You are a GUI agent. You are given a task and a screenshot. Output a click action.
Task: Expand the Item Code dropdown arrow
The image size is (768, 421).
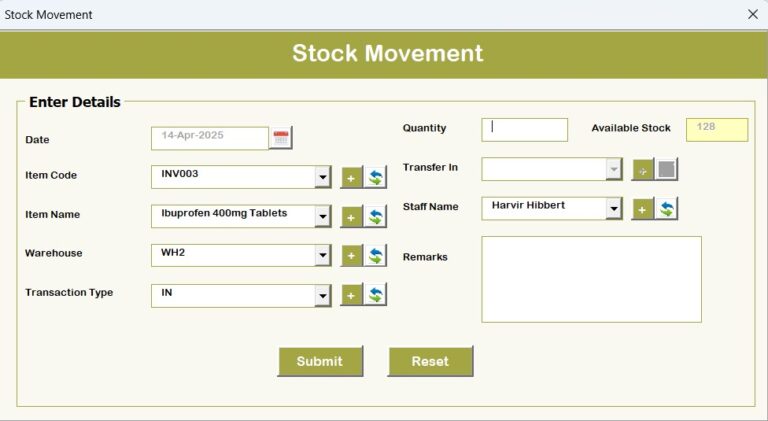(x=323, y=177)
